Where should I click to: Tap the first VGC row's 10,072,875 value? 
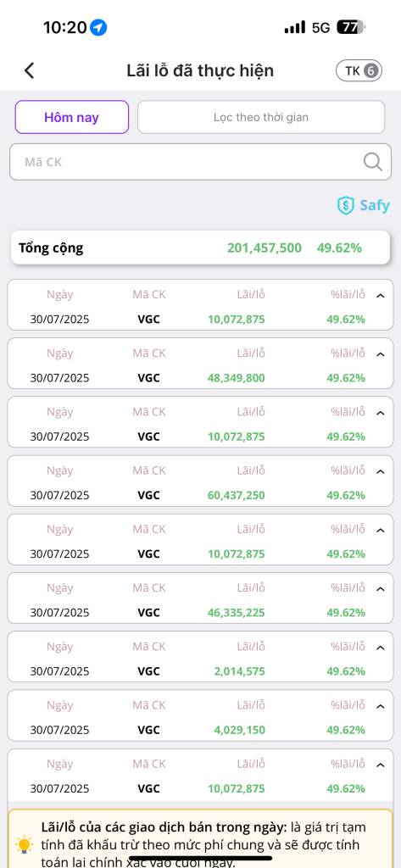(x=237, y=320)
